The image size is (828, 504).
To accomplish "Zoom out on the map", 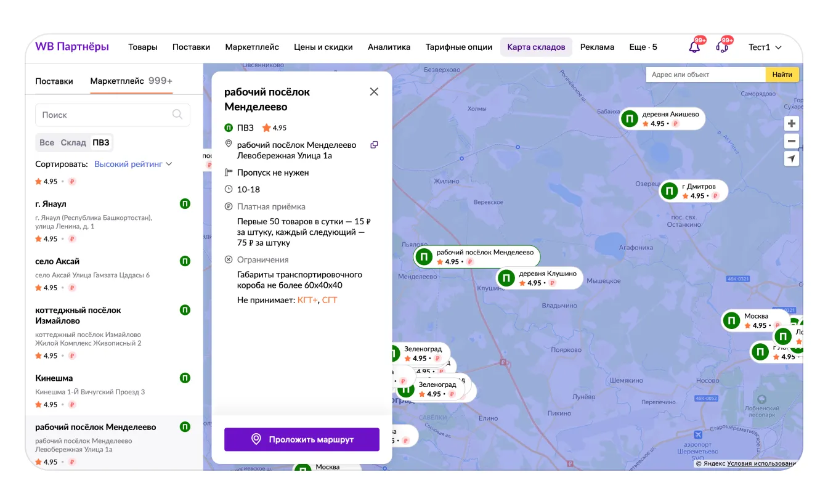I will (792, 141).
